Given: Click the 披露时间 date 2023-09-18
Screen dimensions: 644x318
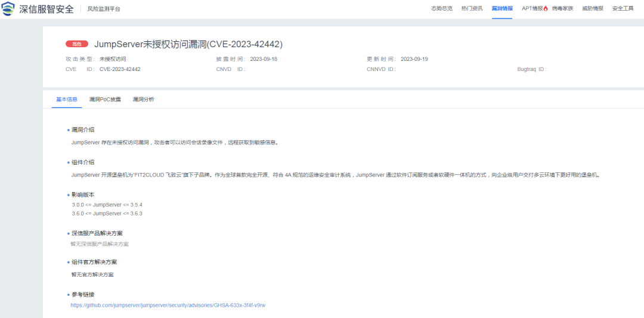Looking at the screenshot, I should [x=264, y=58].
